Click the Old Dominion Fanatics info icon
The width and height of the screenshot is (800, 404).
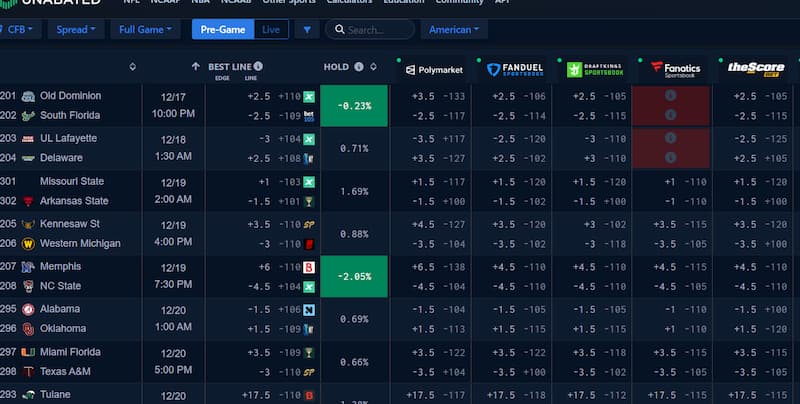670,96
